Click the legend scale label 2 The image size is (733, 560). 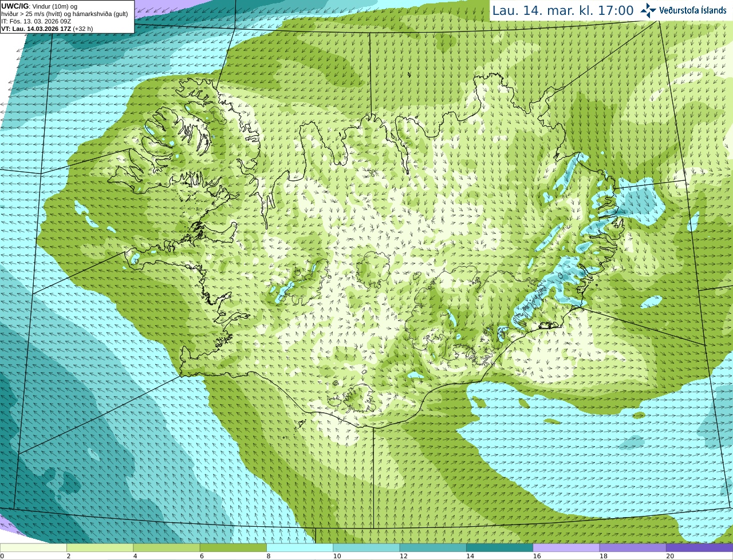(x=69, y=556)
